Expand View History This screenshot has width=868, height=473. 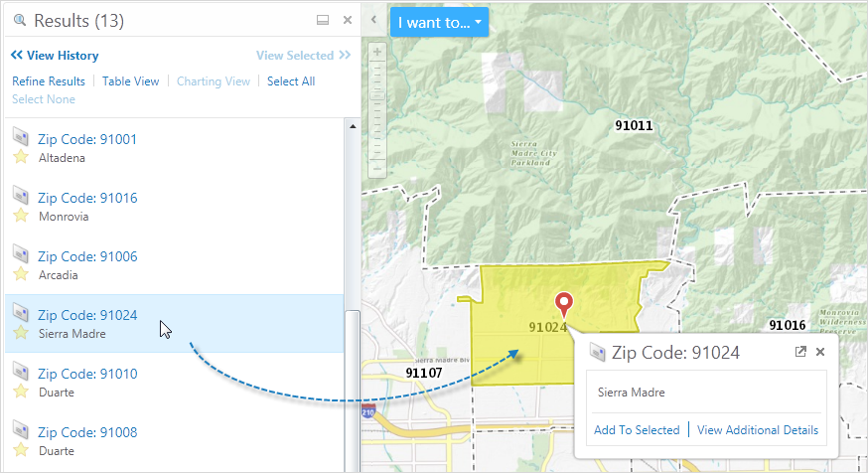(x=55, y=56)
